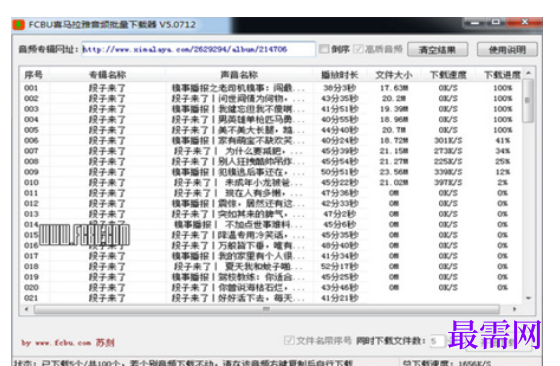Click the 42分33秒 duration cell
560x366 pixels.
pyautogui.click(x=340, y=204)
